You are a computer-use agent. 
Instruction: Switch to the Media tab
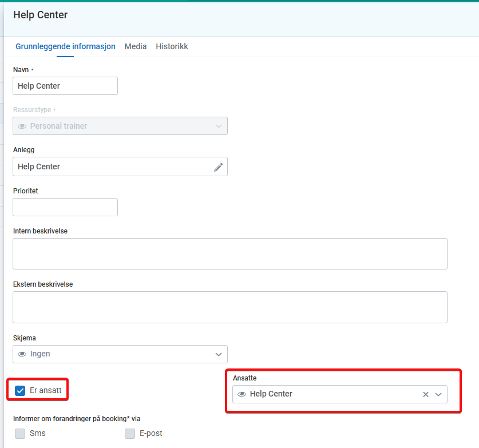[136, 46]
